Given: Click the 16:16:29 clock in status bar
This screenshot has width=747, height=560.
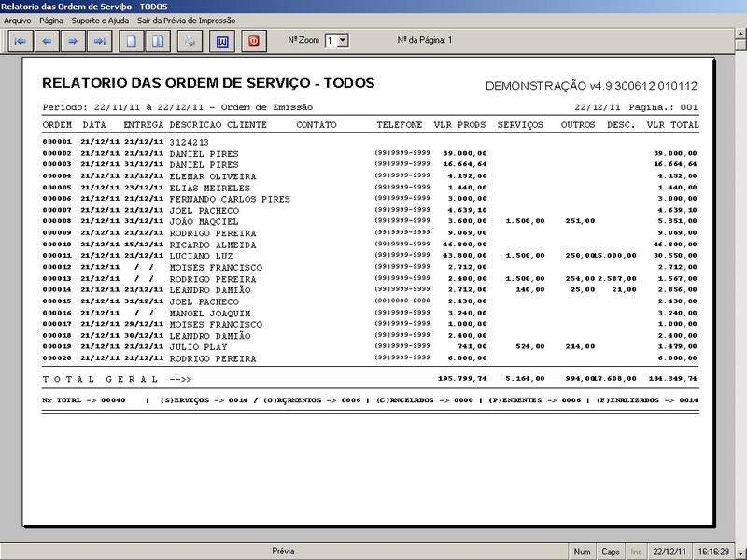Looking at the screenshot, I should 713,552.
